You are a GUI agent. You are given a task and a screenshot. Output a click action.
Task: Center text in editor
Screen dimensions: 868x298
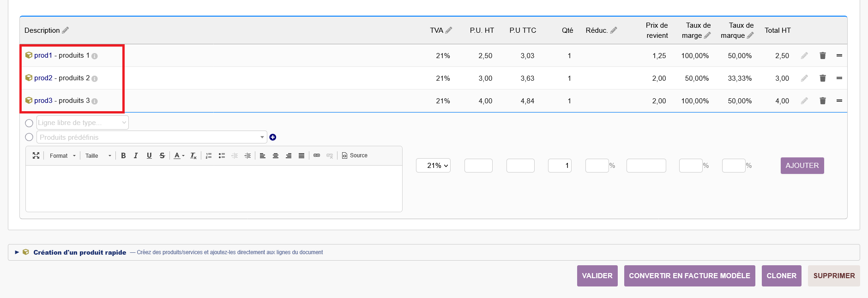(x=276, y=155)
